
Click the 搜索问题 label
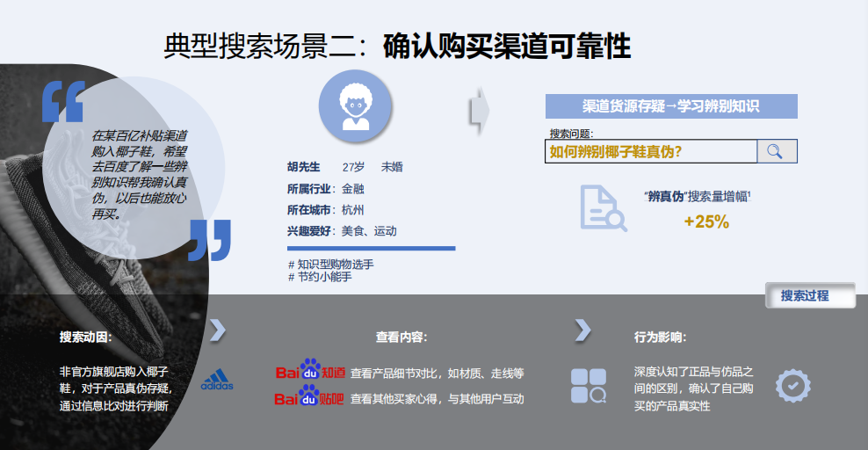(x=571, y=134)
